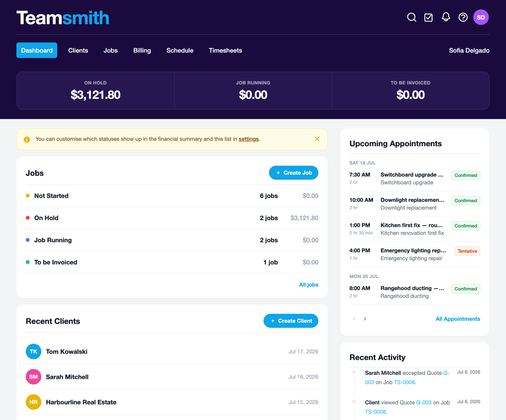506x420 pixels.
Task: Dismiss the customise statuses info banner
Action: click(x=317, y=139)
